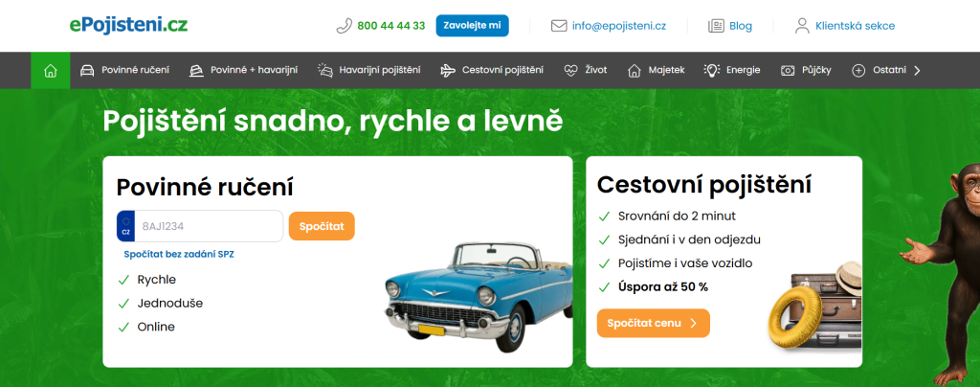Focus the license plate input field
Screen dimensions: 980x387
pyautogui.click(x=210, y=226)
